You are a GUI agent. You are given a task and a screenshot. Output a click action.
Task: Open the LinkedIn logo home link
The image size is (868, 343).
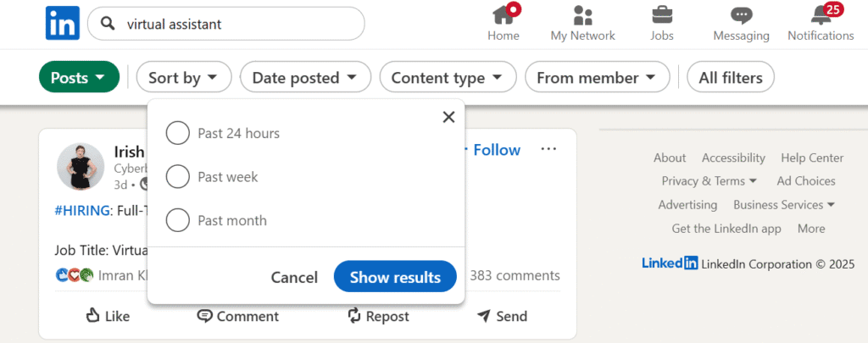(x=63, y=23)
